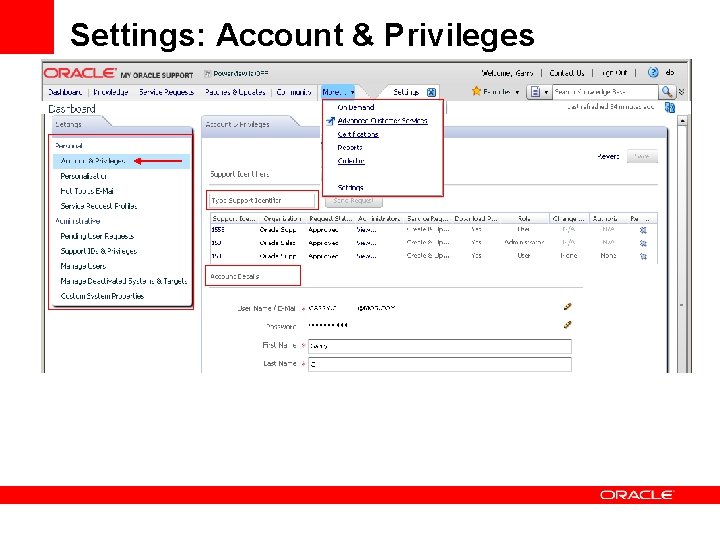Select Pending User Requests in the sidebar
The width and height of the screenshot is (720, 540).
(97, 236)
